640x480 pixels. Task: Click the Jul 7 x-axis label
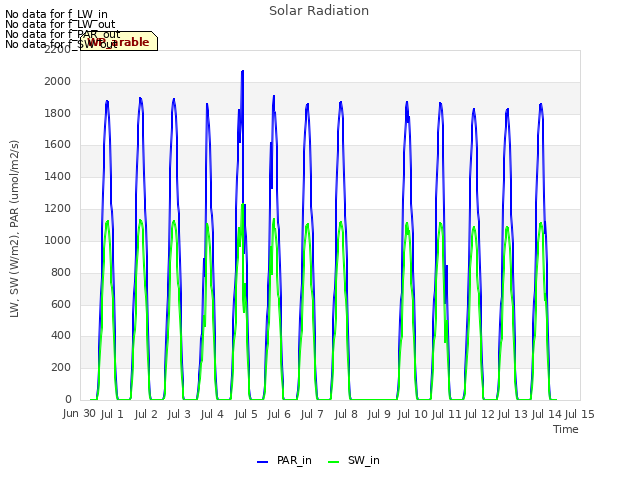click(x=312, y=415)
